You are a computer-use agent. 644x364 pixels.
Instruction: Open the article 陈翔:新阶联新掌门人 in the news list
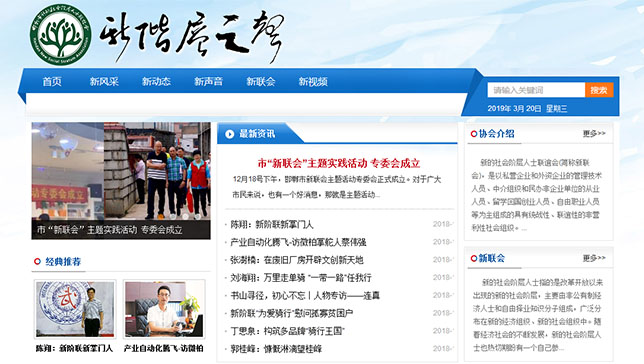click(x=272, y=224)
